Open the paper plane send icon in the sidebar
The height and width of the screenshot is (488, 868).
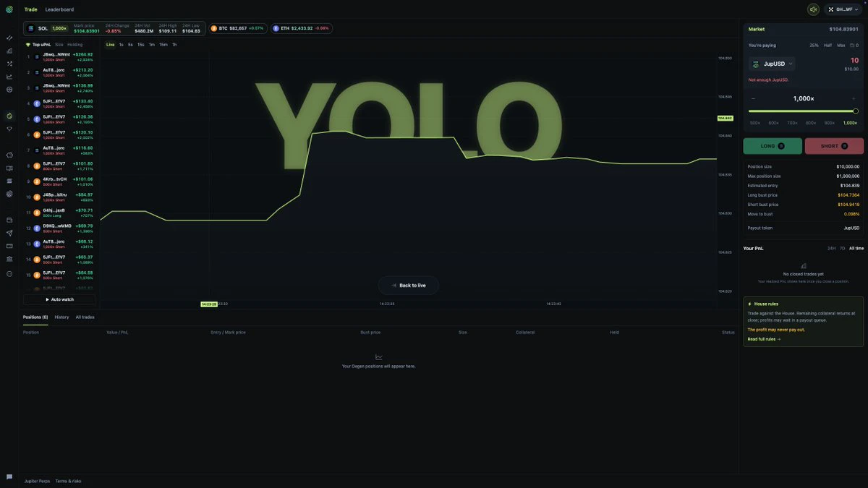point(9,233)
